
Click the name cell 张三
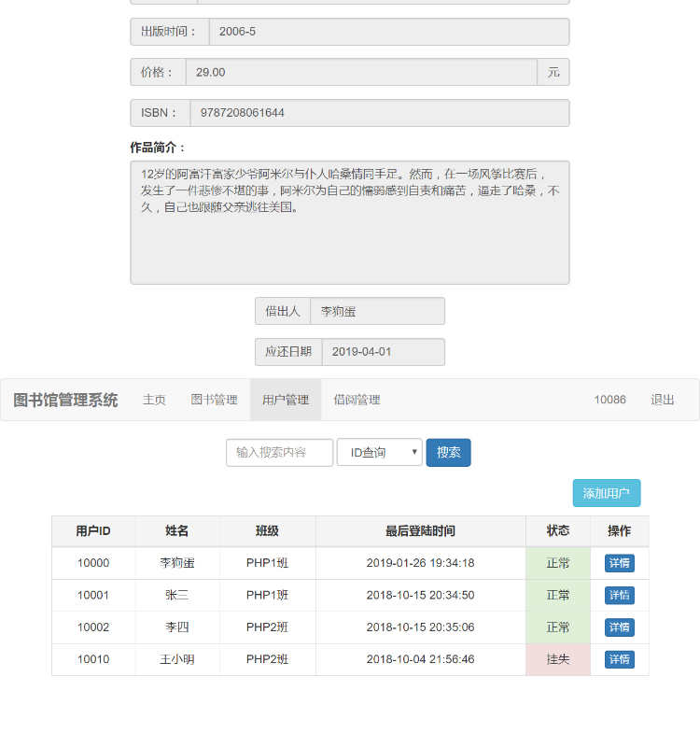pyautogui.click(x=177, y=595)
